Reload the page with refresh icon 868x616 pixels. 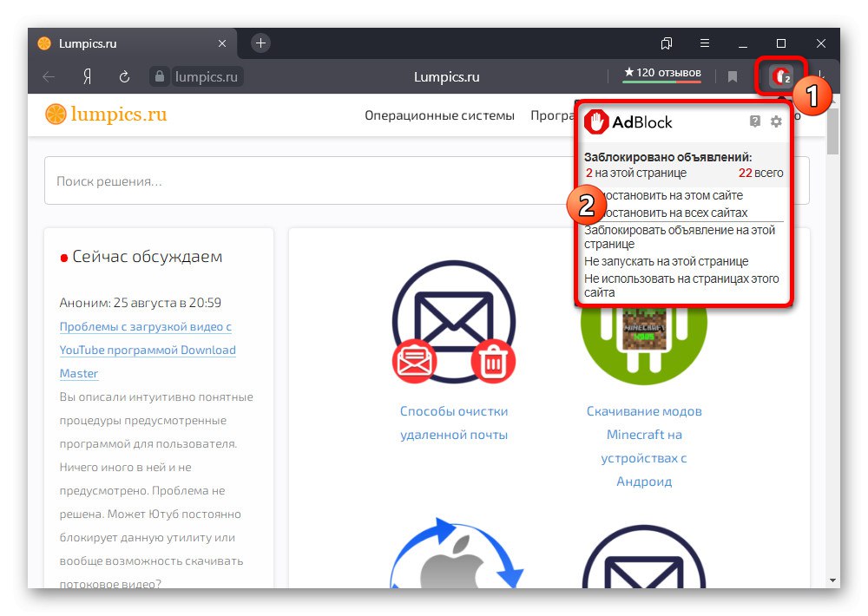point(124,77)
